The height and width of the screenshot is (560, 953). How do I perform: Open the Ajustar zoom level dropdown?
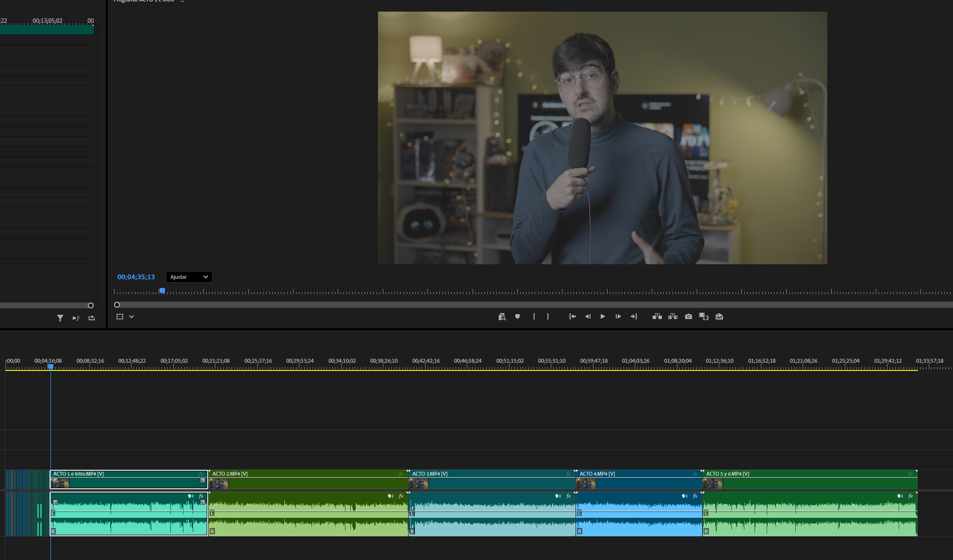189,277
